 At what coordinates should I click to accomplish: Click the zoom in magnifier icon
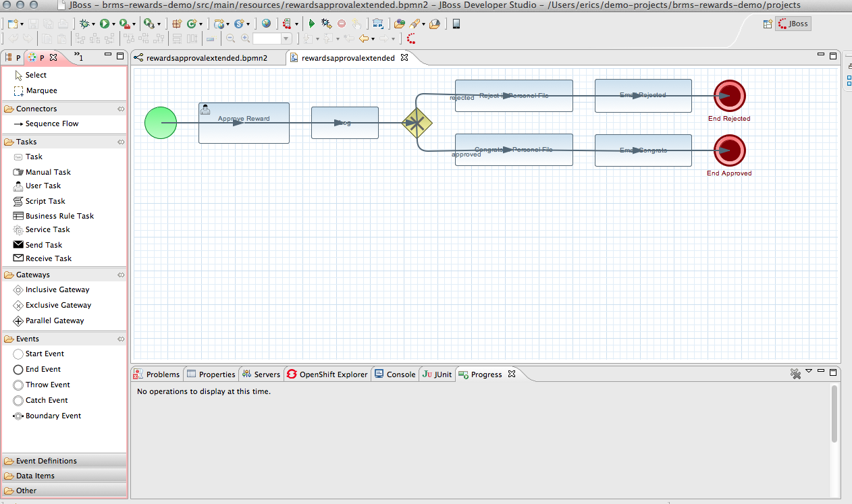[245, 39]
